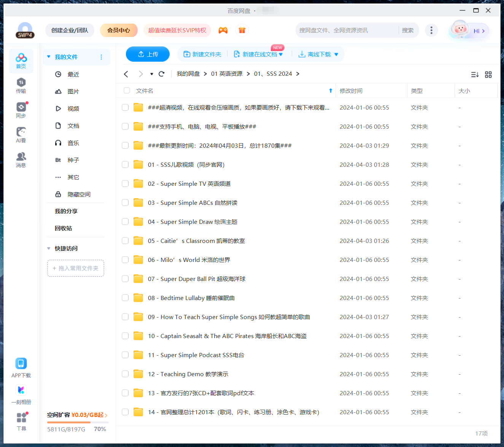504x447 pixels.
Task: Click the 上传 upload button
Action: (148, 54)
